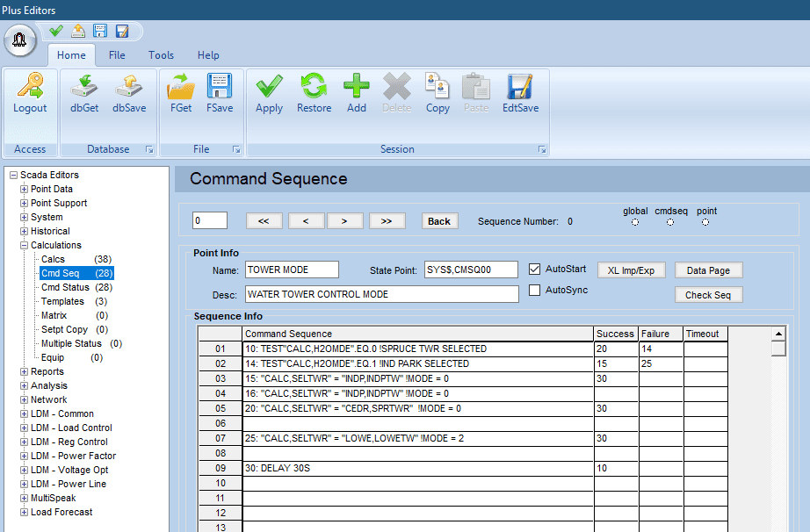Viewport: 810px width, 532px height.
Task: Click quick access upload tray icon
Action: (x=78, y=31)
